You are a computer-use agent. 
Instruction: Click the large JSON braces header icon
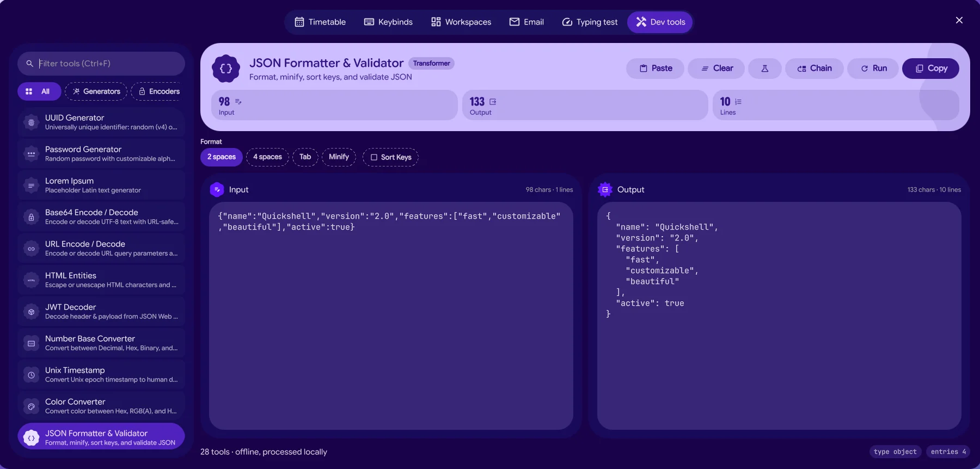tap(226, 69)
